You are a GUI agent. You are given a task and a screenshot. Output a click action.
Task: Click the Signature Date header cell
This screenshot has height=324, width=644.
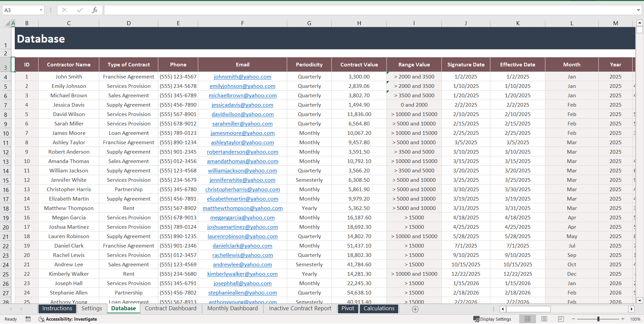click(x=466, y=64)
